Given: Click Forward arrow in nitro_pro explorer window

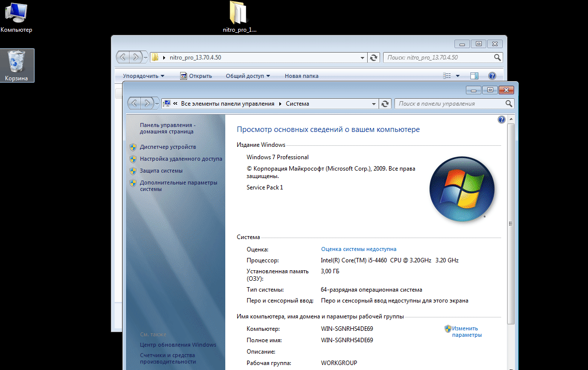Looking at the screenshot, I should 136,58.
